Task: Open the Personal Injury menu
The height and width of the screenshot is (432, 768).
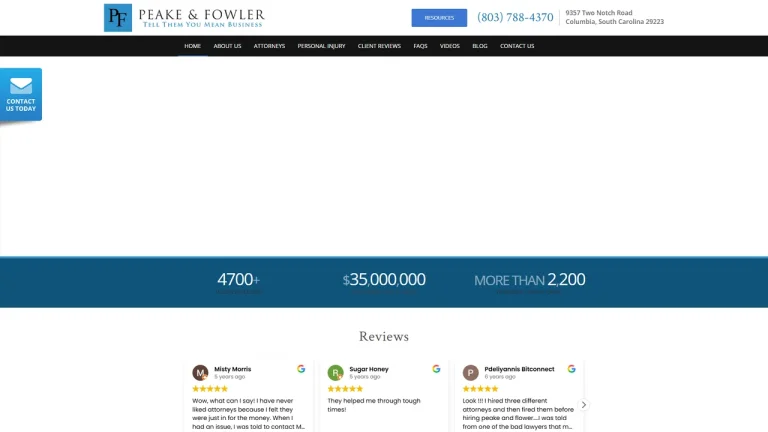Action: 321,46
